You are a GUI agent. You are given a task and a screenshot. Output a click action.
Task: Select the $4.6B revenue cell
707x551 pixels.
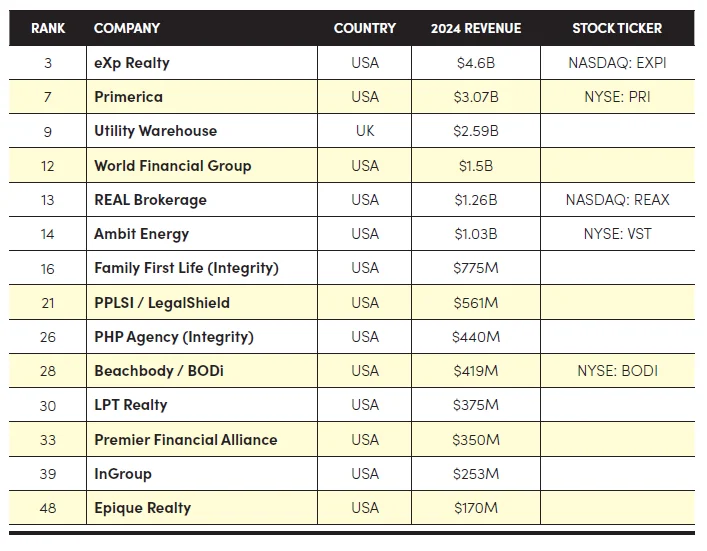[x=476, y=63]
